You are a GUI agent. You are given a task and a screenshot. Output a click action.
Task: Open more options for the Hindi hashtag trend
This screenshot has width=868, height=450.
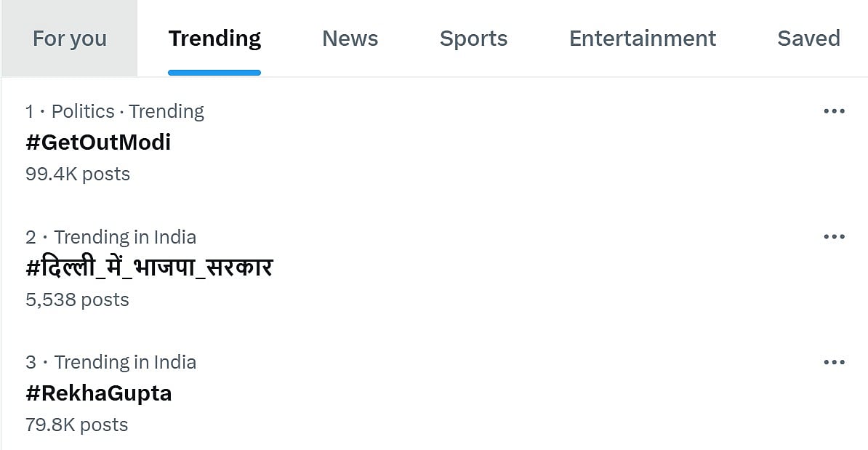coord(834,237)
